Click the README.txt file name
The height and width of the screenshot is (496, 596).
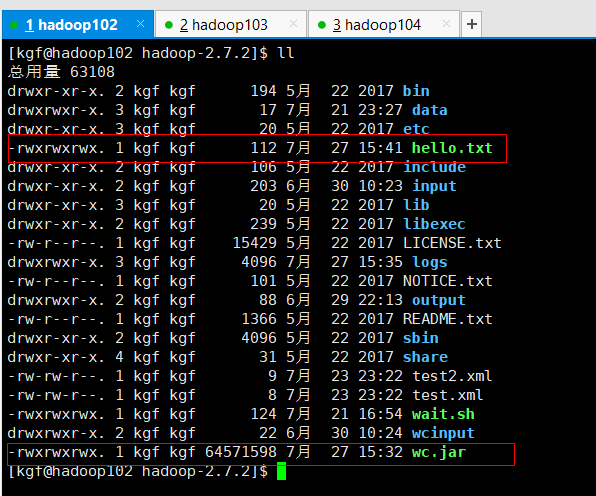pos(448,319)
